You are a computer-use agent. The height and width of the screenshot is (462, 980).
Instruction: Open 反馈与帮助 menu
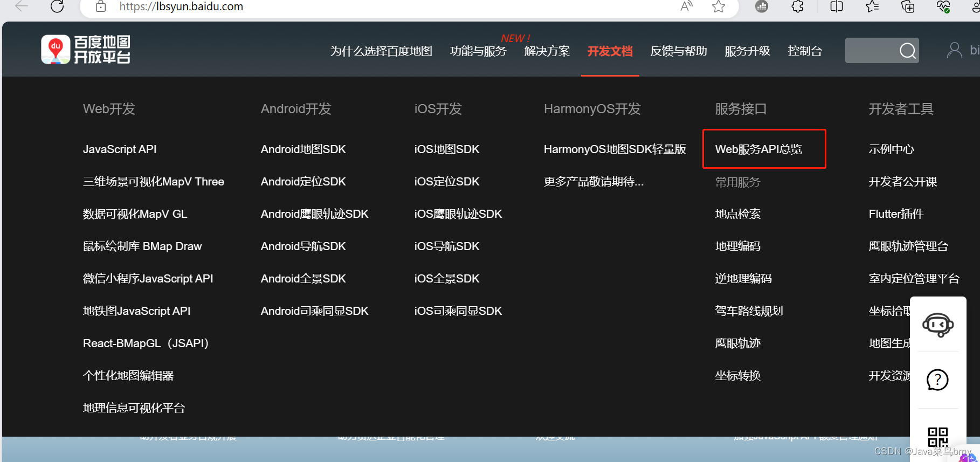(679, 51)
